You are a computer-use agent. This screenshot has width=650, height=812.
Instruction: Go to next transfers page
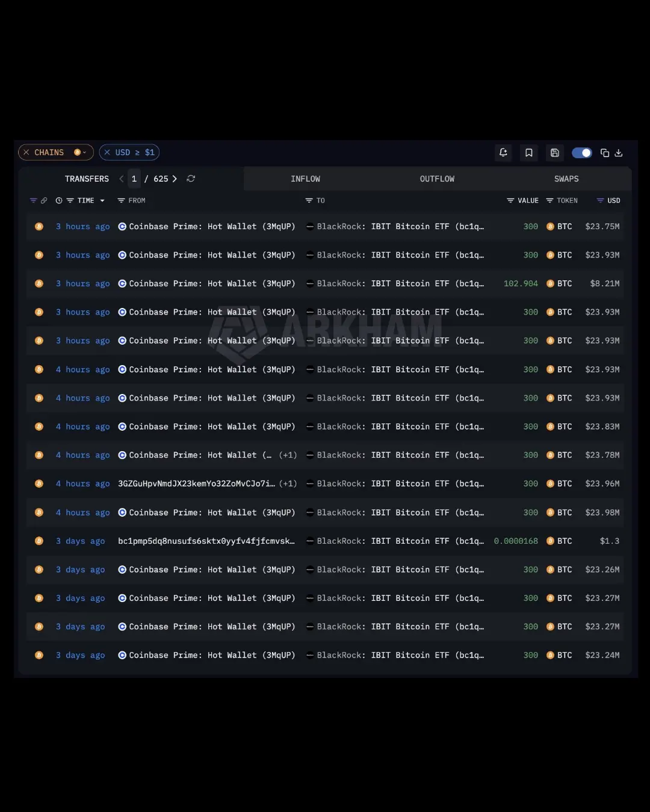(x=175, y=179)
